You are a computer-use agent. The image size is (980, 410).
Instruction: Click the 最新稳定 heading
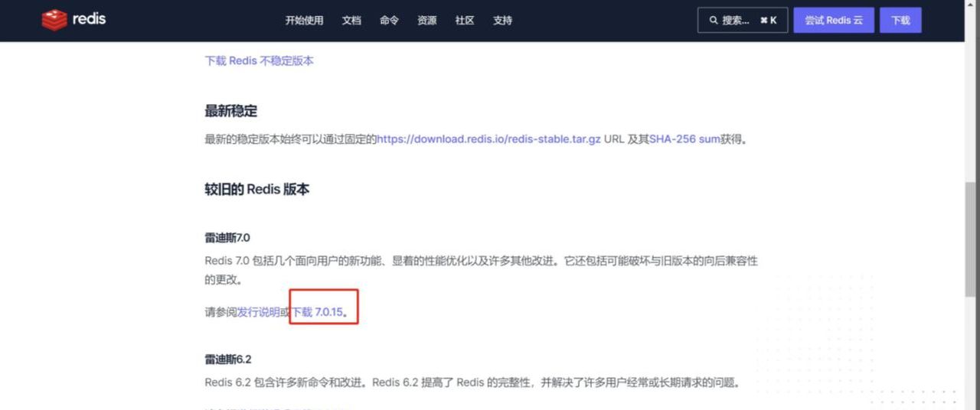(x=230, y=111)
